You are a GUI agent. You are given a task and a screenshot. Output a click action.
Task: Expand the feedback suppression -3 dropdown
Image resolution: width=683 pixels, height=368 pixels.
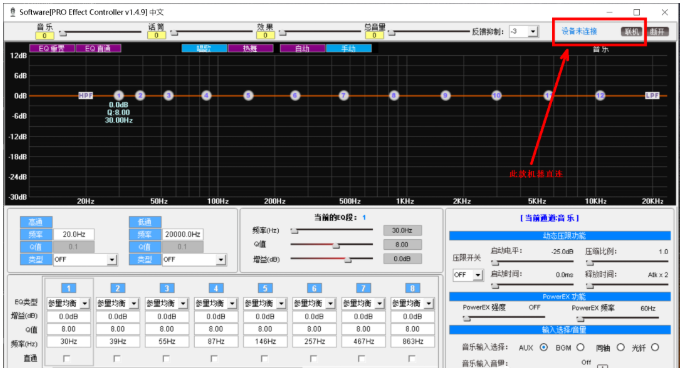[524, 31]
